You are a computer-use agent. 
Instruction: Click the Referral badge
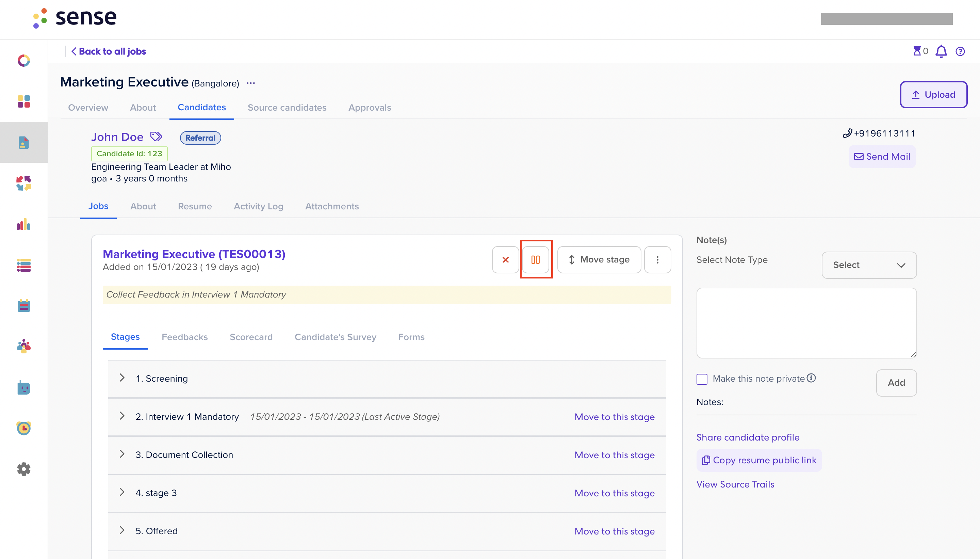point(200,138)
